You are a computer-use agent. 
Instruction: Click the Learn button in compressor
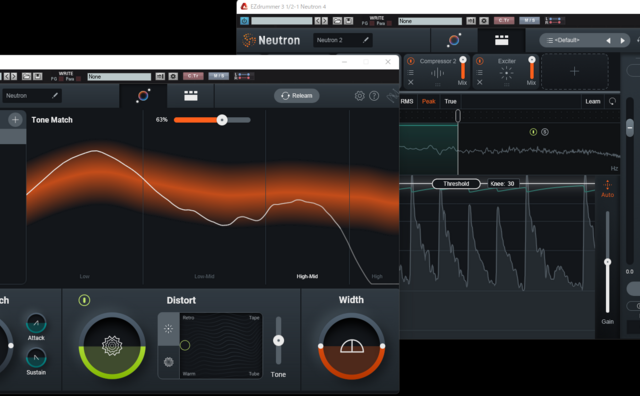click(593, 101)
